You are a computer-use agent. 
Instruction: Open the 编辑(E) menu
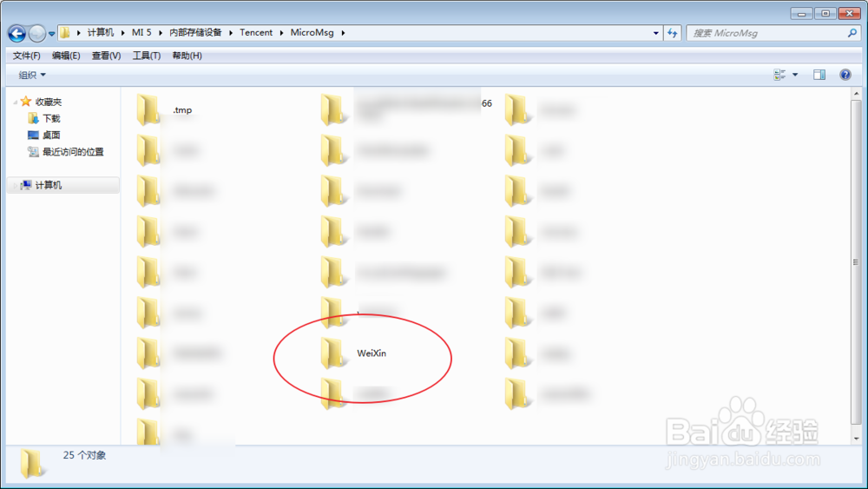pos(66,56)
